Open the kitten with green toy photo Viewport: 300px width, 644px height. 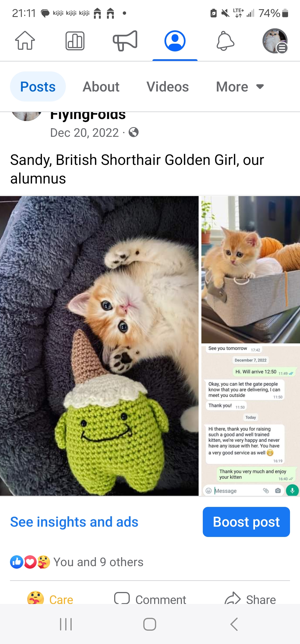(x=99, y=346)
